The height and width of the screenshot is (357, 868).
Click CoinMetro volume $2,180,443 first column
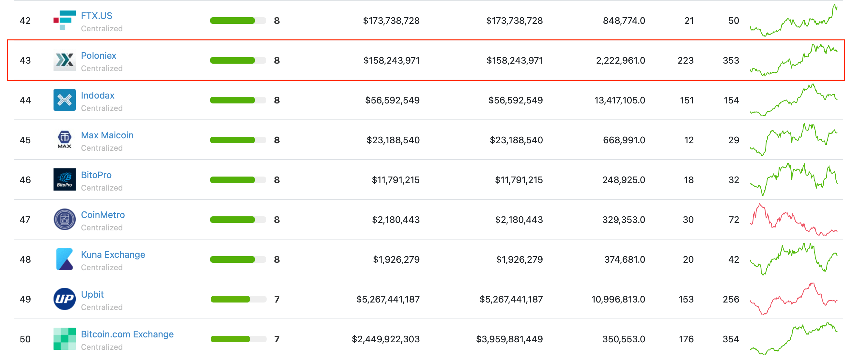tap(395, 220)
